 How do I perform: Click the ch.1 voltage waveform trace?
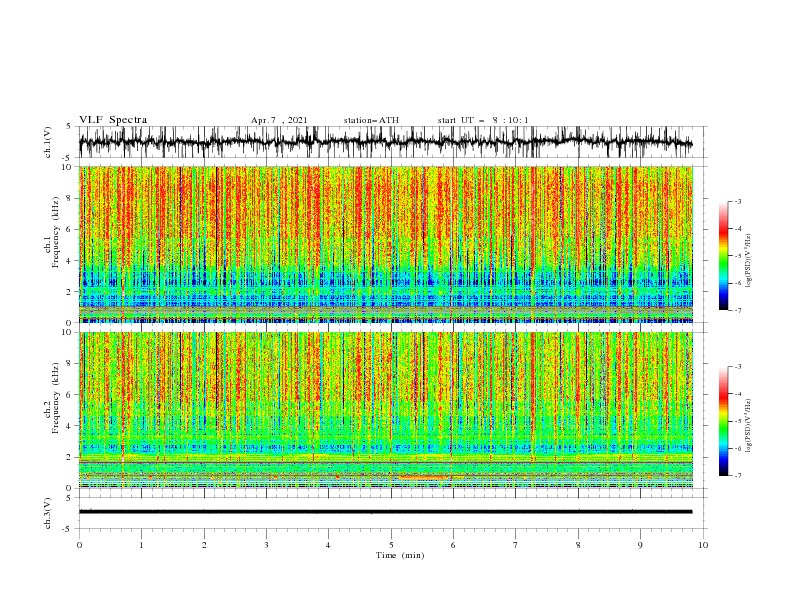pyautogui.click(x=385, y=142)
